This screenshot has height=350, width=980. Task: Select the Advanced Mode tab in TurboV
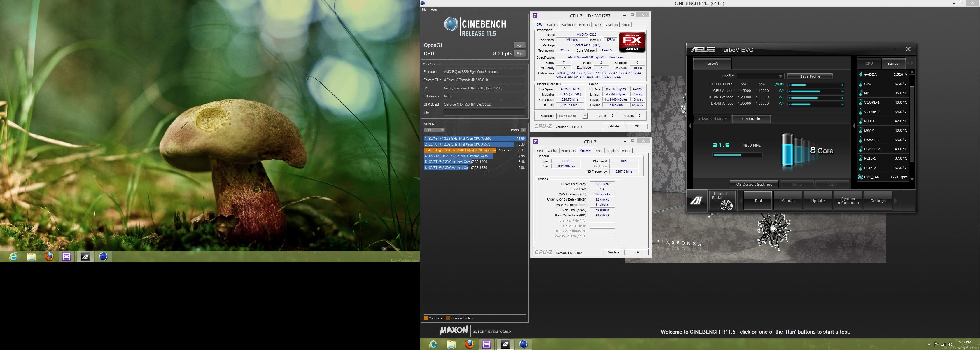[x=712, y=119]
